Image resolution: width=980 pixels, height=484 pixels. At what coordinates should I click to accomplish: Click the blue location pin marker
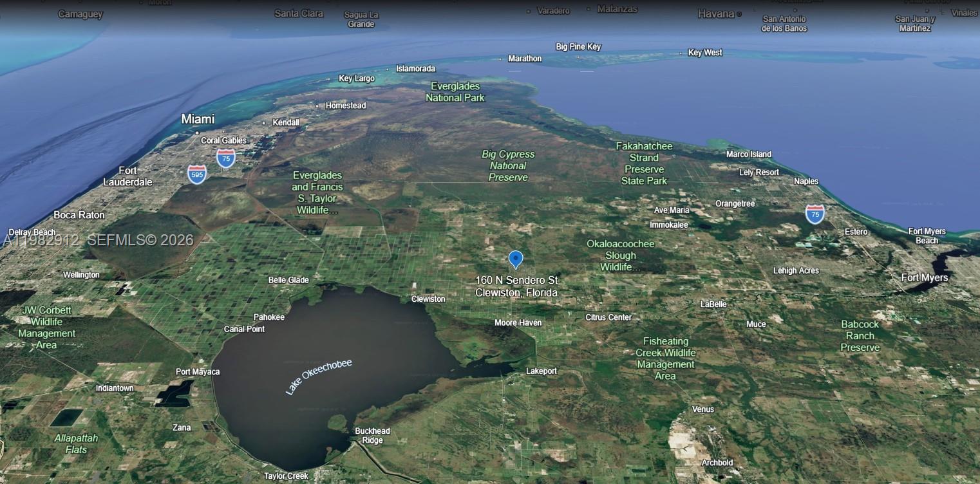point(515,259)
